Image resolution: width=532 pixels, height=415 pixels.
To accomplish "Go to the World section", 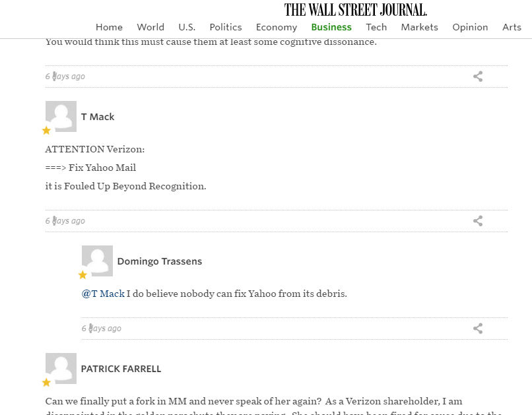I will pyautogui.click(x=150, y=27).
